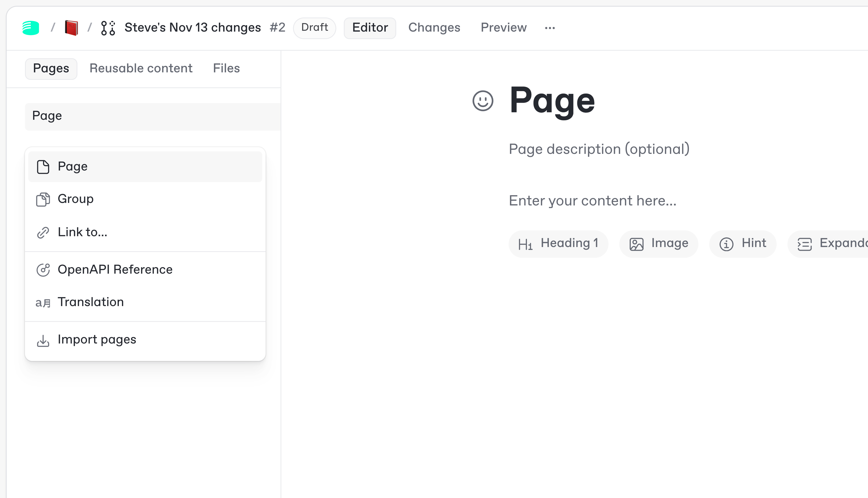Switch to Reusable content

(141, 68)
